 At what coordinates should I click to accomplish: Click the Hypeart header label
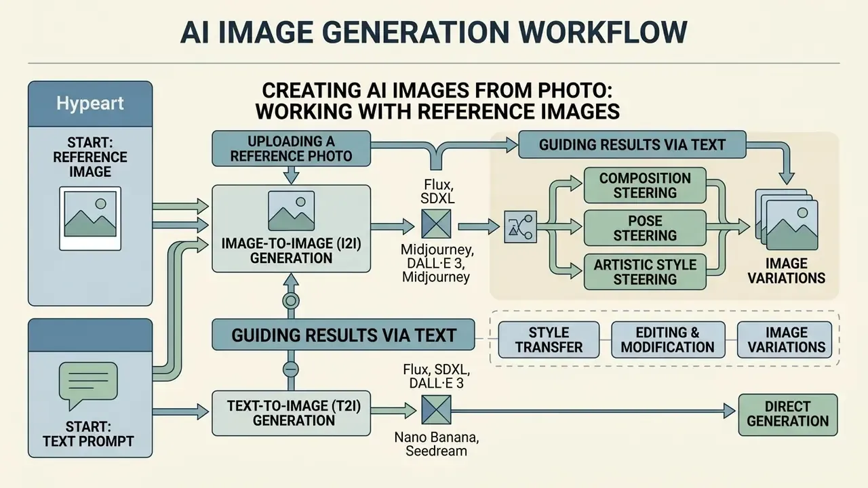[x=90, y=104]
